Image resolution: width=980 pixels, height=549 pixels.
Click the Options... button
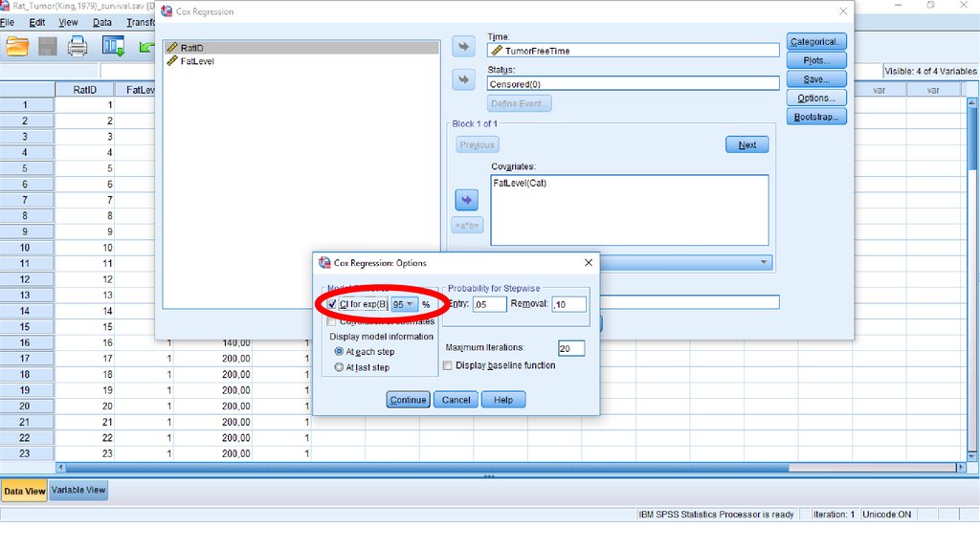(x=816, y=99)
